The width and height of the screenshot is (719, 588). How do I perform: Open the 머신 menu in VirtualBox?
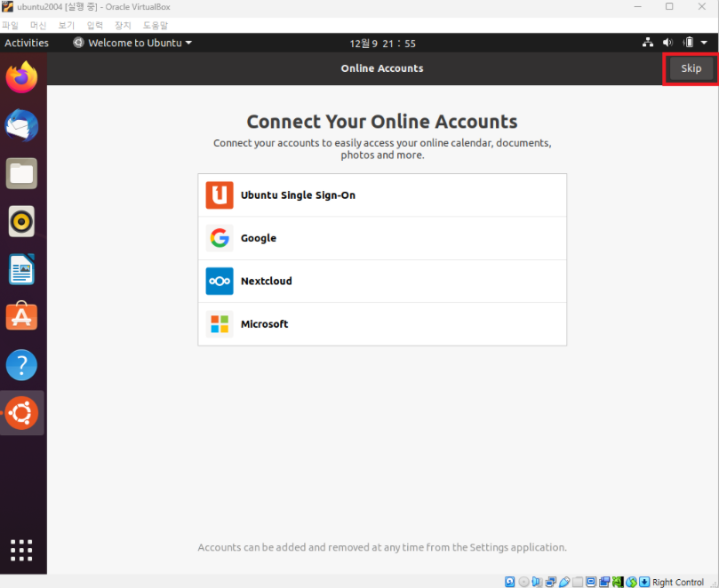click(x=38, y=25)
